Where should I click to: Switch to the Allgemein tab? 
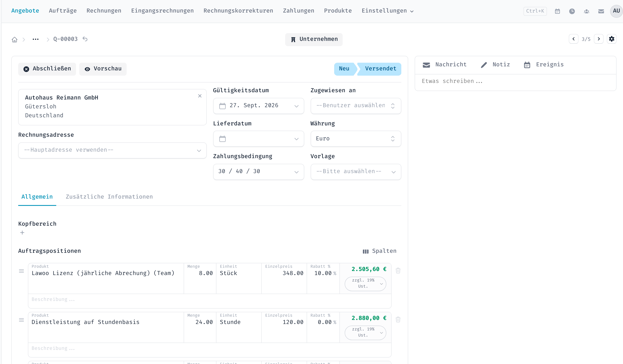click(37, 197)
